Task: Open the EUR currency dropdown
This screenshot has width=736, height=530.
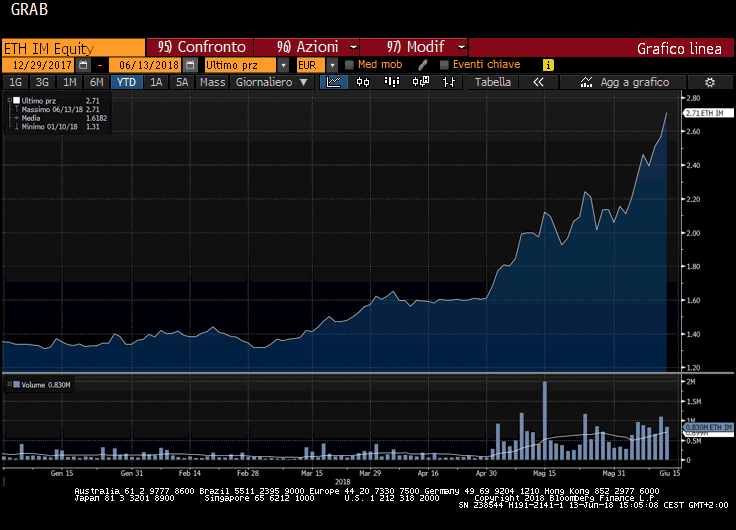Action: pos(331,65)
